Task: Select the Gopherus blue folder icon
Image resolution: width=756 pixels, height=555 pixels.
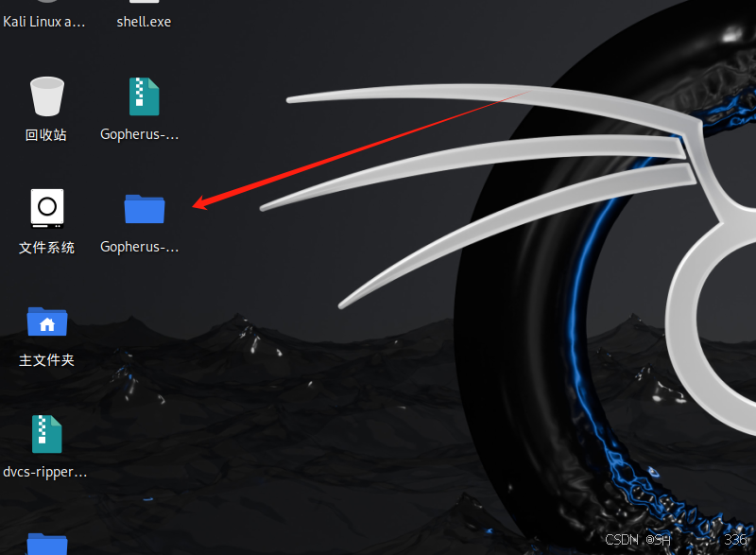Action: (x=145, y=209)
